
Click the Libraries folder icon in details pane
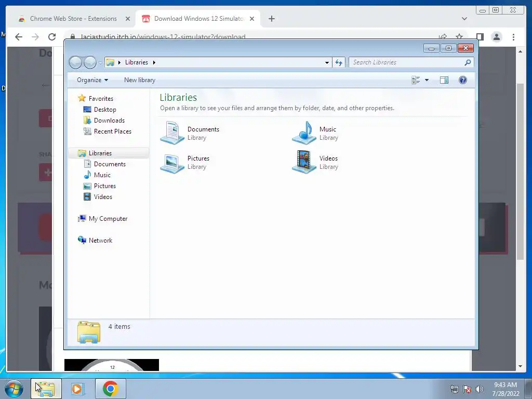88,332
